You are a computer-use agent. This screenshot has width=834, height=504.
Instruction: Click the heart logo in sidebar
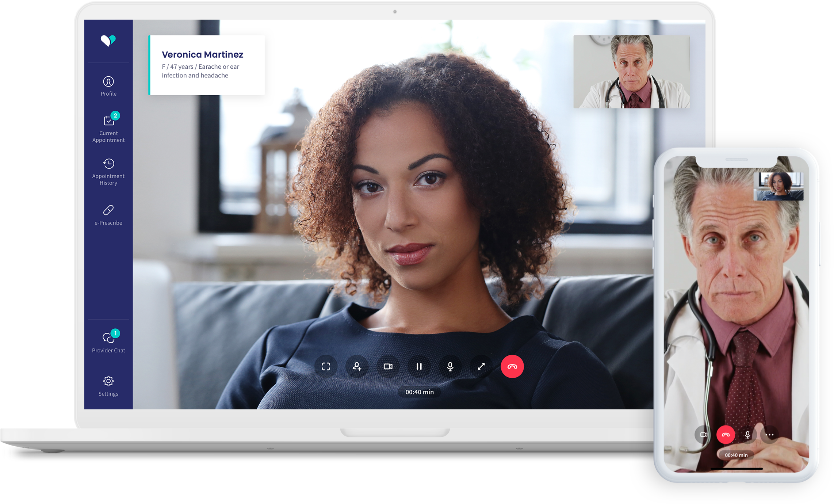108,41
